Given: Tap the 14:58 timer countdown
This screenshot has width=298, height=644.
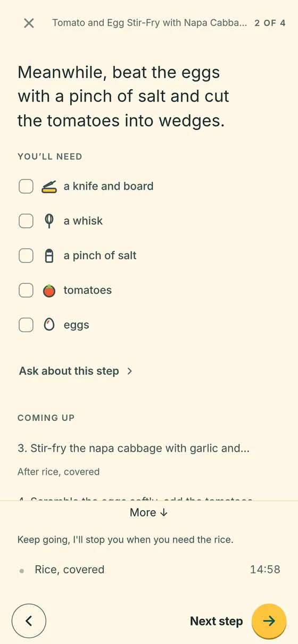Looking at the screenshot, I should tap(265, 570).
